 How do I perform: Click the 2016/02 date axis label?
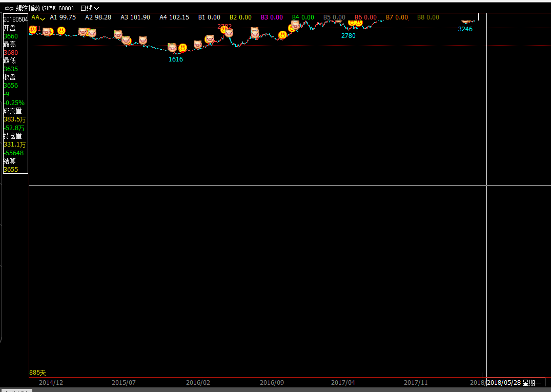[198, 383]
